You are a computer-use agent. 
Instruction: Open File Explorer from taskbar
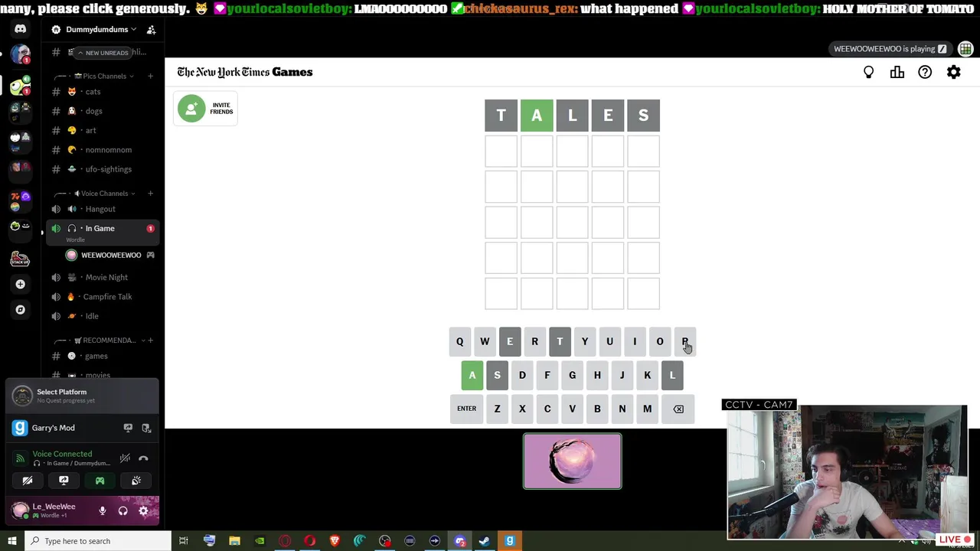point(234,541)
